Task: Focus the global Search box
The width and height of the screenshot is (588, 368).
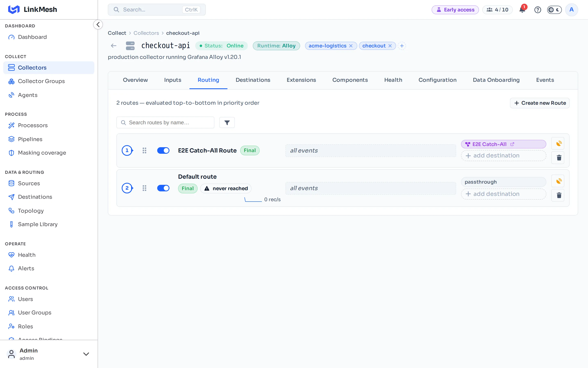Action: [157, 10]
